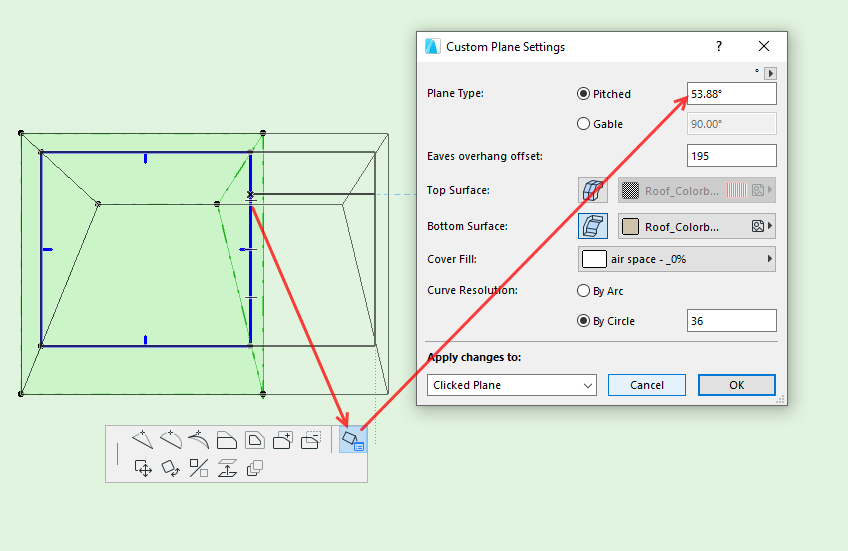Open angle unit flyout arrow

(x=771, y=73)
